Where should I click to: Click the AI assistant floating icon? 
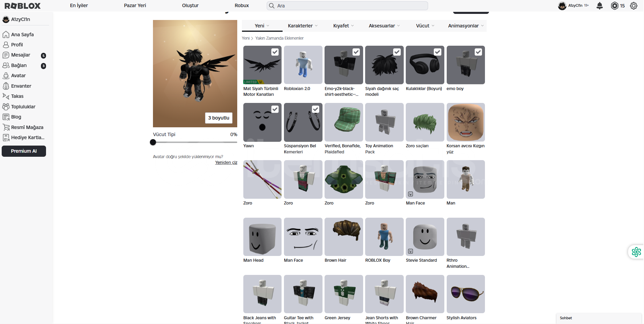coord(636,252)
